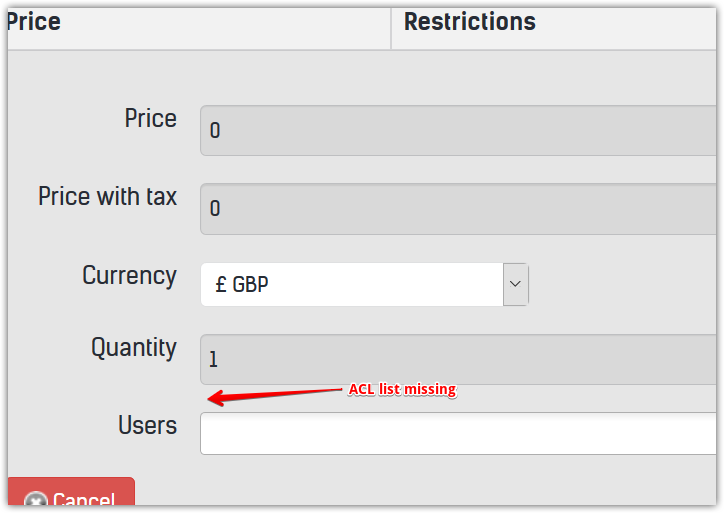Click the tail of the red arrow line
This screenshot has height=513, width=724.
pyautogui.click(x=340, y=390)
